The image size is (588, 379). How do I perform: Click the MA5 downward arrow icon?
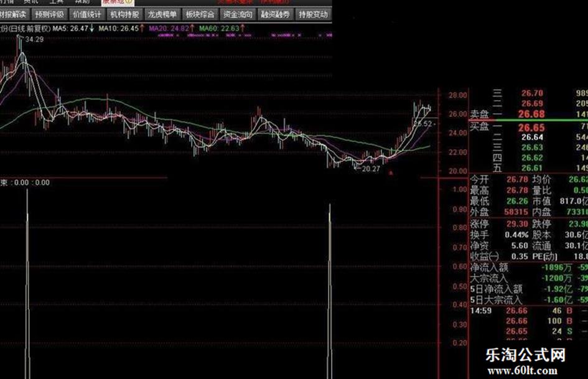[x=92, y=29]
